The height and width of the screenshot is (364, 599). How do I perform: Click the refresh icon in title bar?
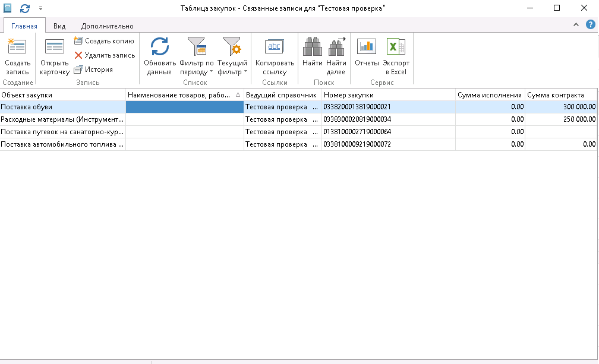pyautogui.click(x=25, y=8)
